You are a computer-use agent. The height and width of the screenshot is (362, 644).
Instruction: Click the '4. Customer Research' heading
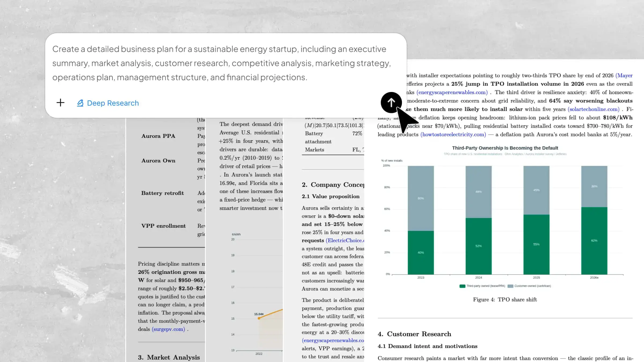pyautogui.click(x=414, y=334)
